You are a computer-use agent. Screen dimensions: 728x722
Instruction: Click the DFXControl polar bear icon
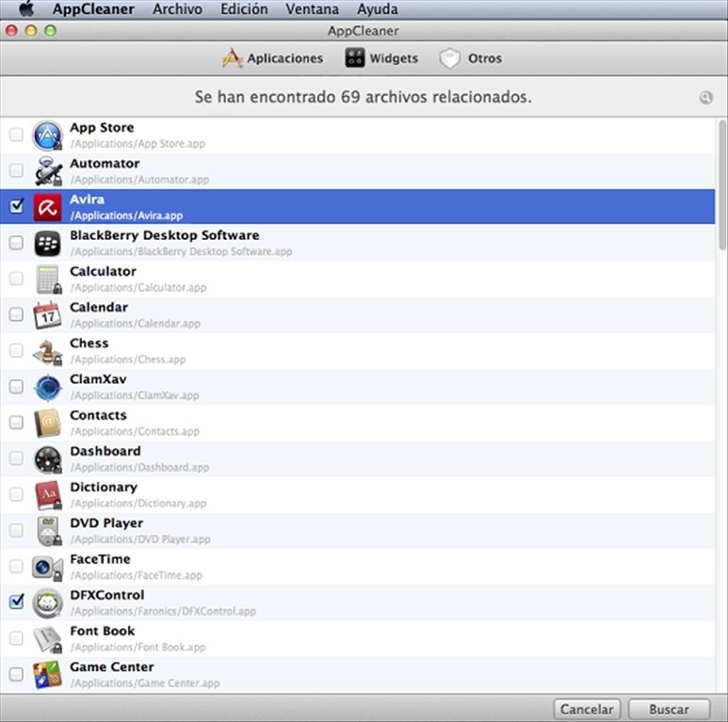point(47,602)
